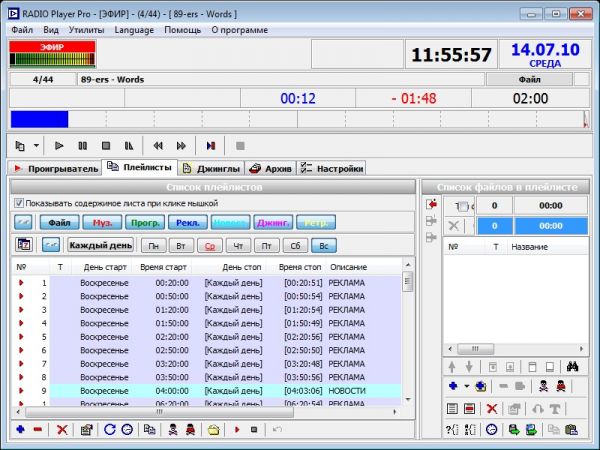Click the blue track progress bar
Screen dimensions: 600x450
pos(39,119)
